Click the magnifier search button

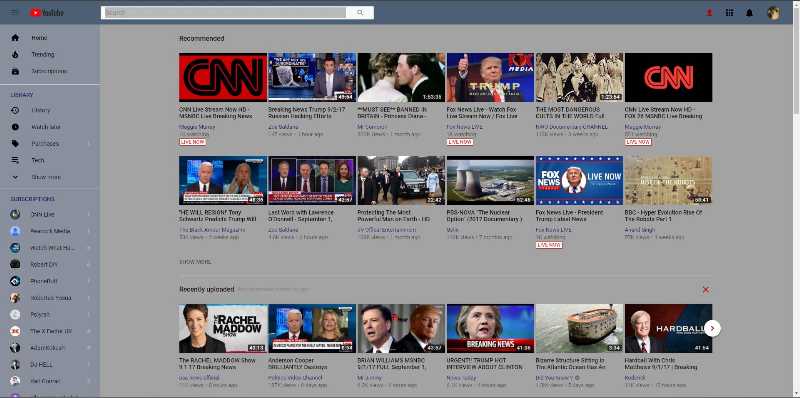point(360,13)
